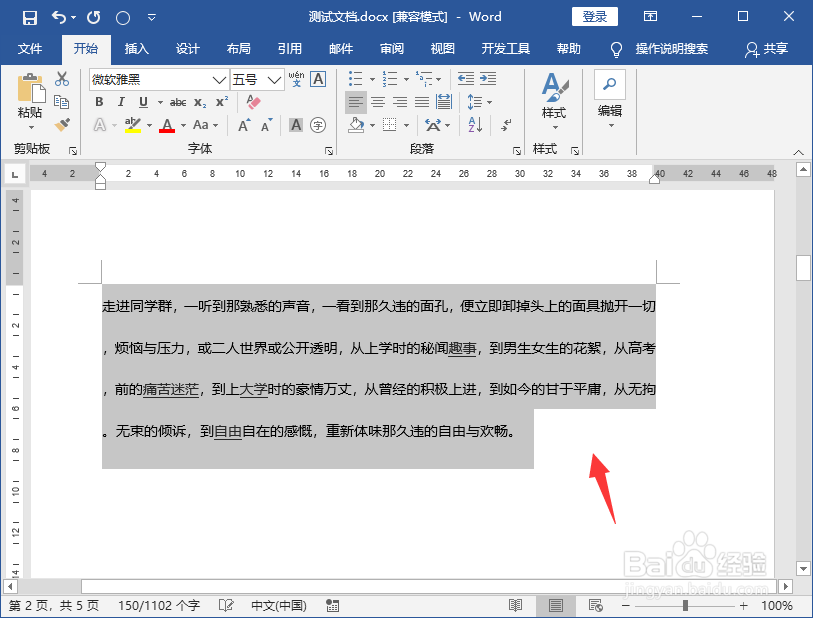The image size is (813, 618).
Task: Click the Character Border icon
Action: coord(318,78)
